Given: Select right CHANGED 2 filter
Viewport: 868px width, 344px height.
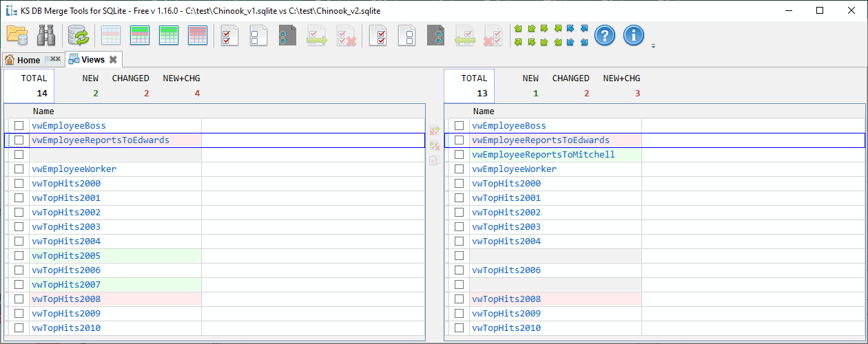Looking at the screenshot, I should 570,86.
